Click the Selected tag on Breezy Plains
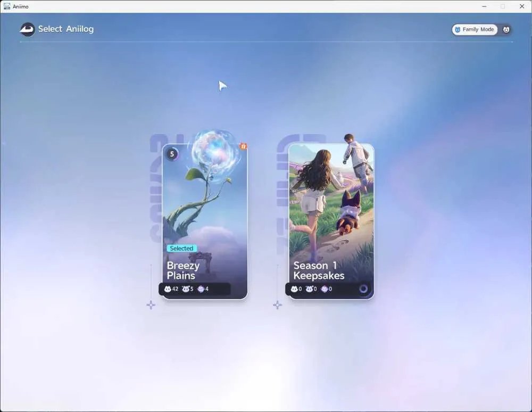 click(181, 249)
